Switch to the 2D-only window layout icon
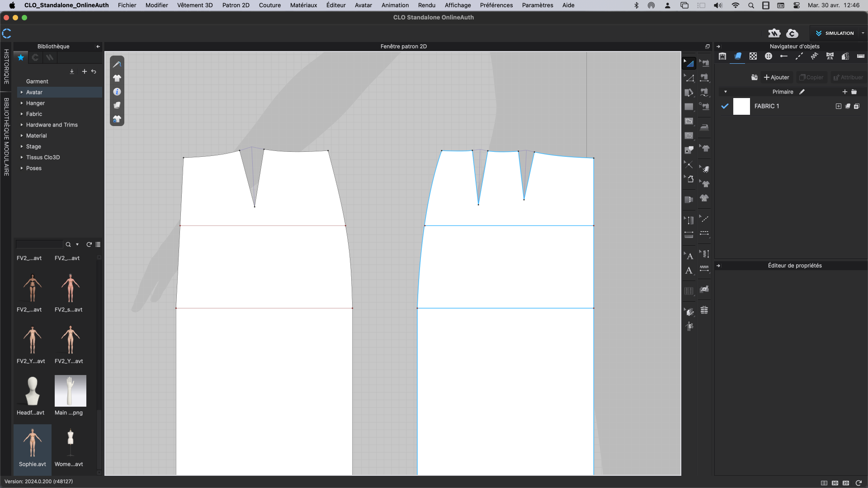Viewport: 868px width, 488px height. 846,483
